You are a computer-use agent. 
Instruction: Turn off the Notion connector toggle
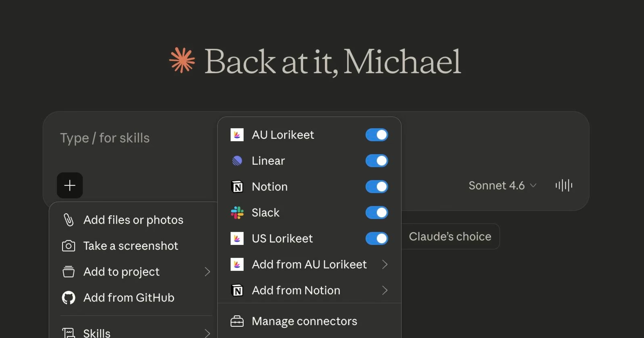tap(376, 187)
